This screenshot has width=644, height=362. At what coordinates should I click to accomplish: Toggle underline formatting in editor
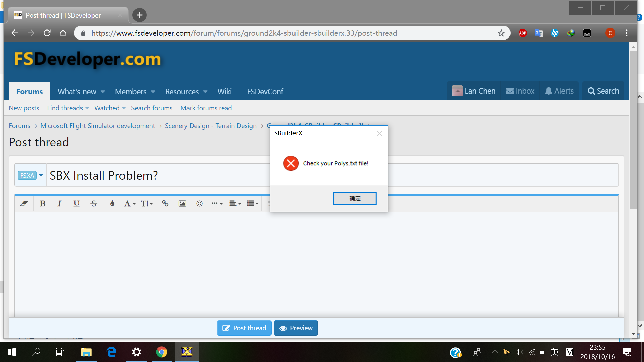tap(76, 203)
